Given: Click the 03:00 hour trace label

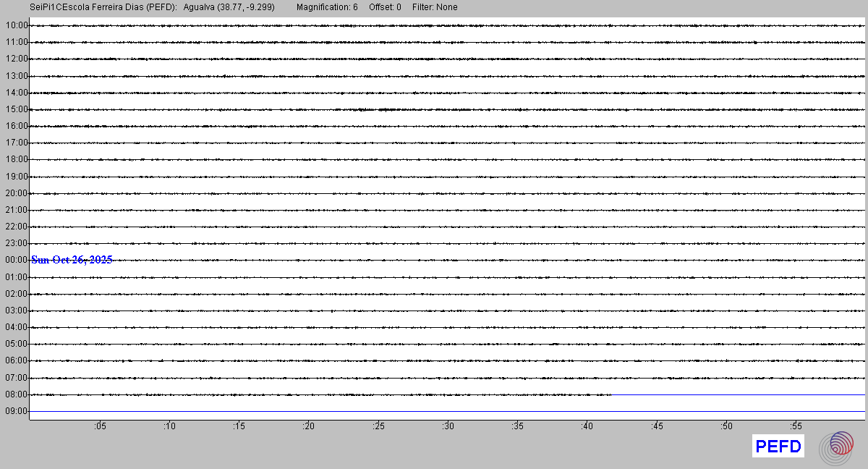Looking at the screenshot, I should pyautogui.click(x=16, y=310).
